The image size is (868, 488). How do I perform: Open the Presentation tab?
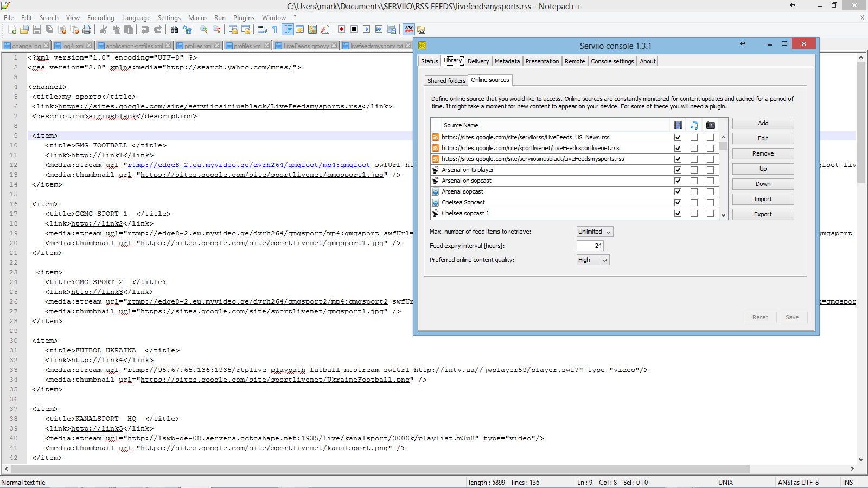(x=542, y=61)
